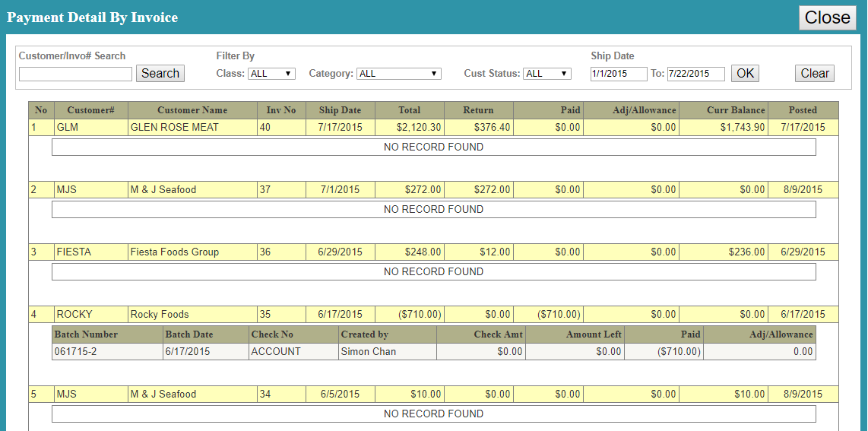
Task: Click the Ship Date column header
Action: pyautogui.click(x=340, y=110)
